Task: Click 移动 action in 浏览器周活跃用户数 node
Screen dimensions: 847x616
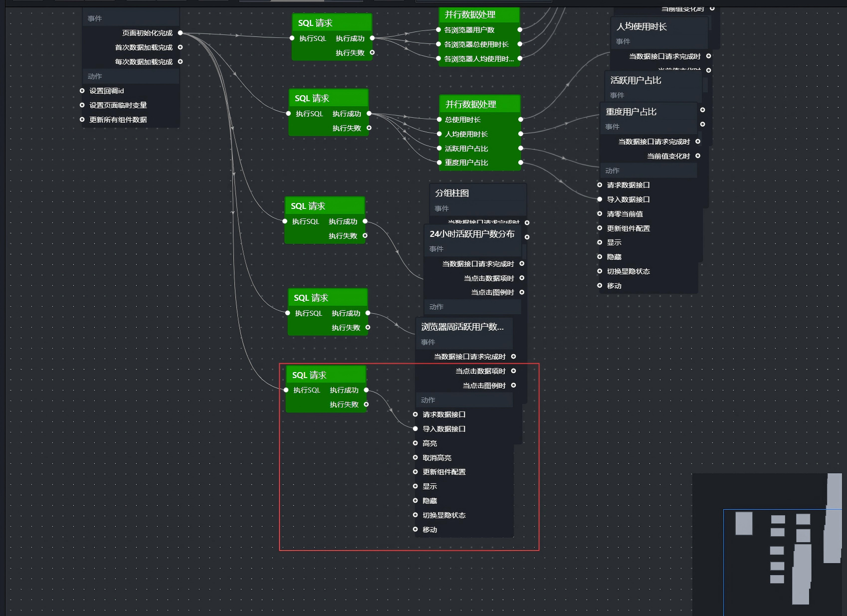Action: tap(429, 530)
